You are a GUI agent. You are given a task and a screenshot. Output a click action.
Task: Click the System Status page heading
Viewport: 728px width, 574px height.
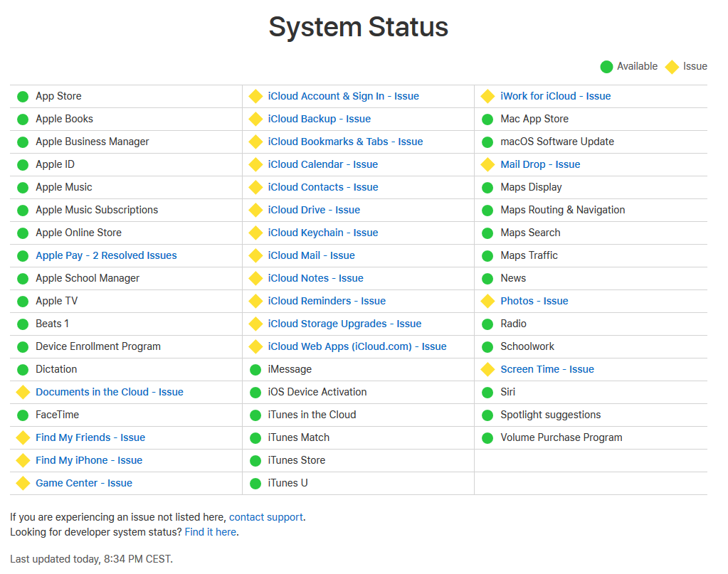coord(359,27)
